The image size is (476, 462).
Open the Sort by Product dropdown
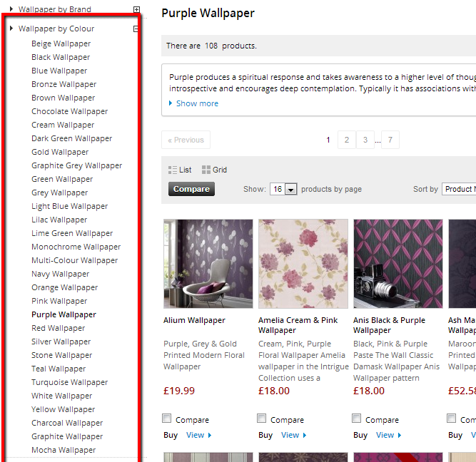coord(459,189)
